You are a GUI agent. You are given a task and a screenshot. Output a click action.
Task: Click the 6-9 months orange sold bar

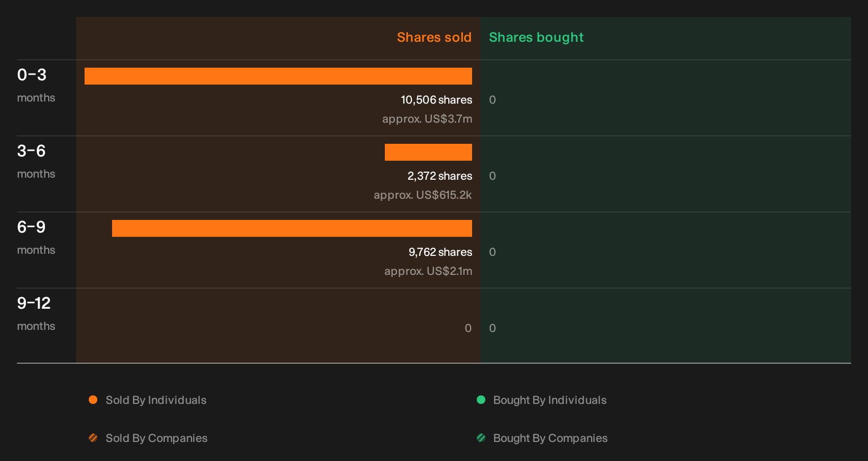click(292, 228)
